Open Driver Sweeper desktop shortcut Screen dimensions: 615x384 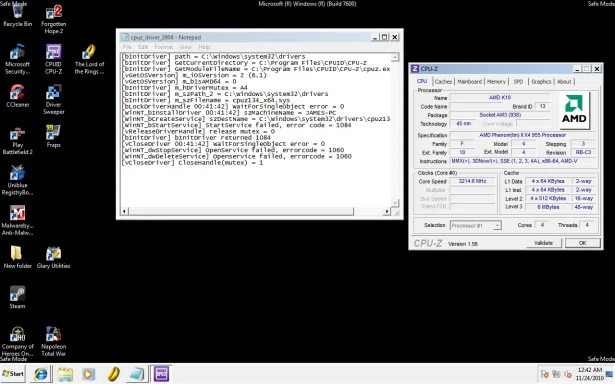click(x=54, y=100)
